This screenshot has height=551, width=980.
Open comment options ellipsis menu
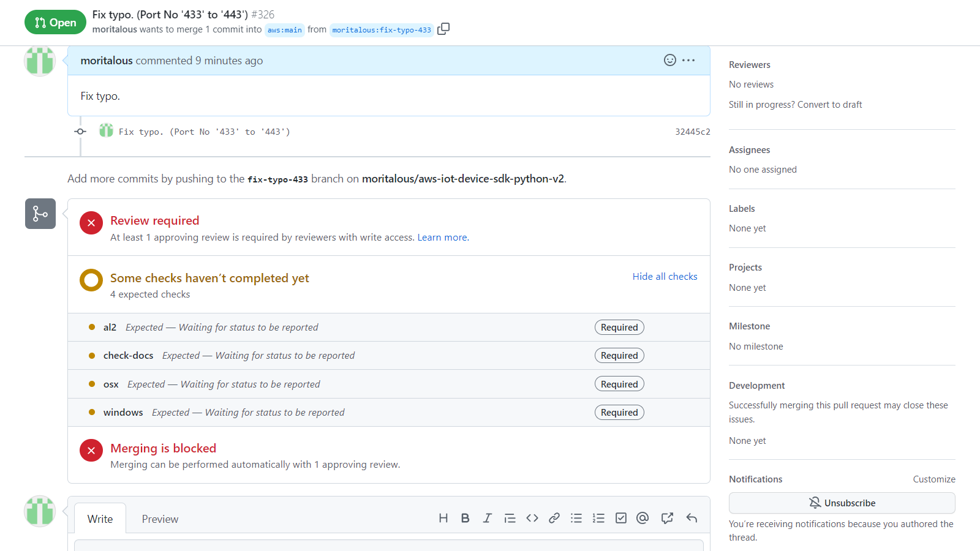click(688, 60)
